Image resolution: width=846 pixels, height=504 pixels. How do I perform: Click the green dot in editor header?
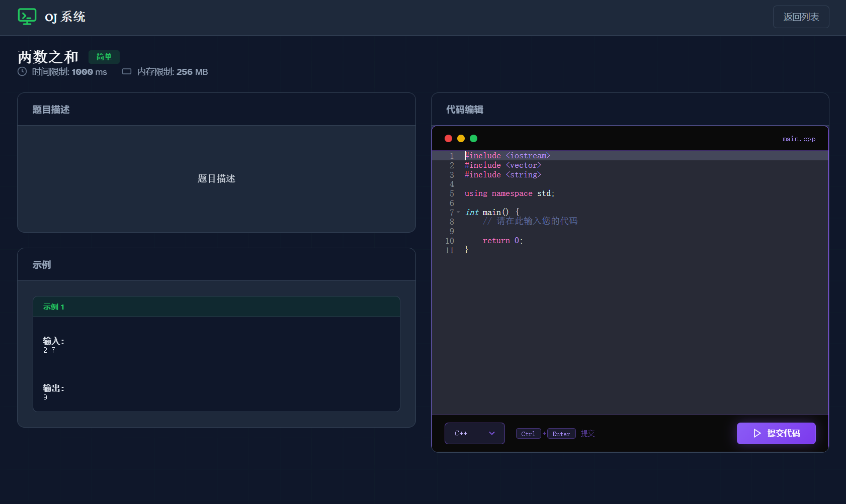pyautogui.click(x=473, y=138)
